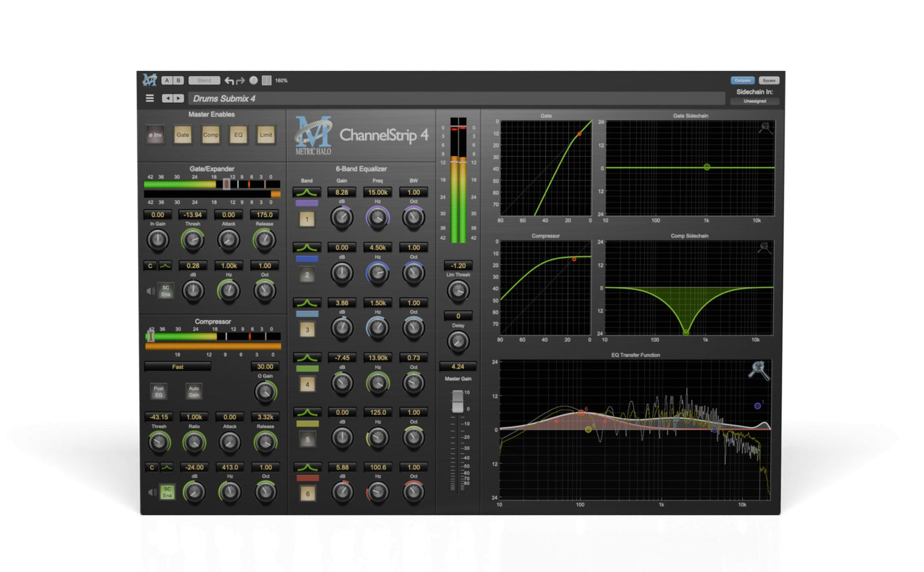Click the Compare button
Image resolution: width=924 pixels, height=572 pixels.
(742, 80)
